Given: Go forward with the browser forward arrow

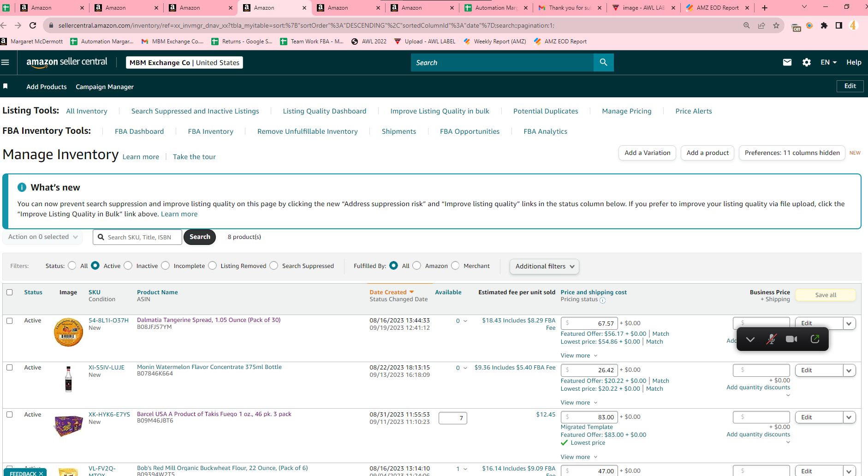Looking at the screenshot, I should (18, 25).
